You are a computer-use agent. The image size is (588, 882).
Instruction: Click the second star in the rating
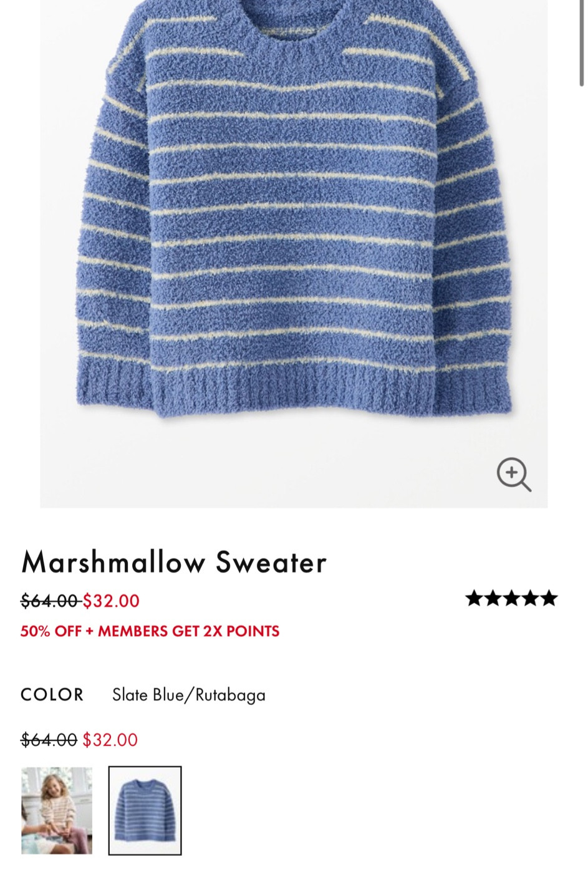pos(493,598)
